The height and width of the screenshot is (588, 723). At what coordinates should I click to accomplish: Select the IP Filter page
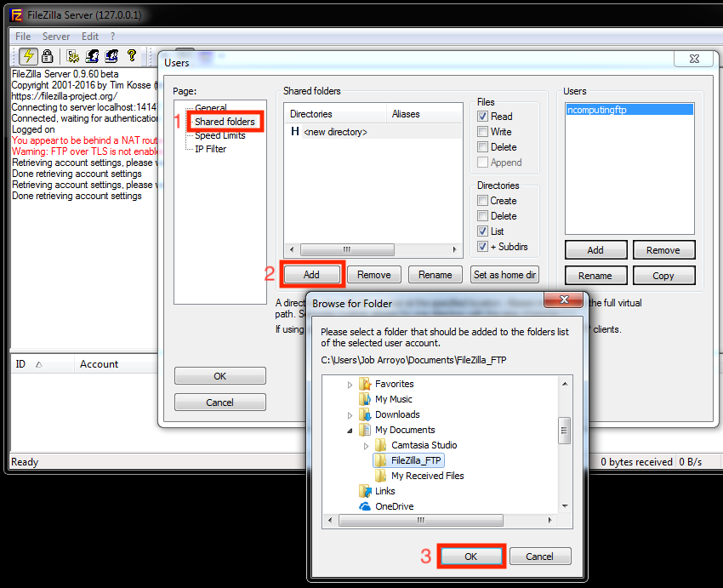coord(210,149)
